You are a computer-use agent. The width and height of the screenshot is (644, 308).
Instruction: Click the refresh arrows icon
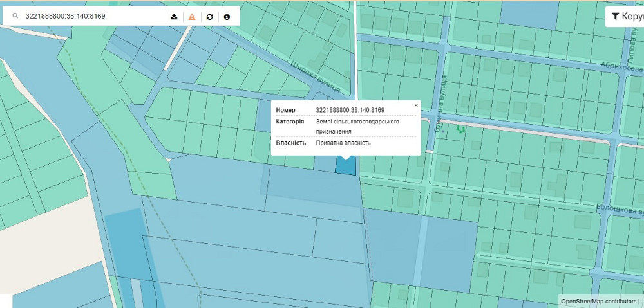209,16
